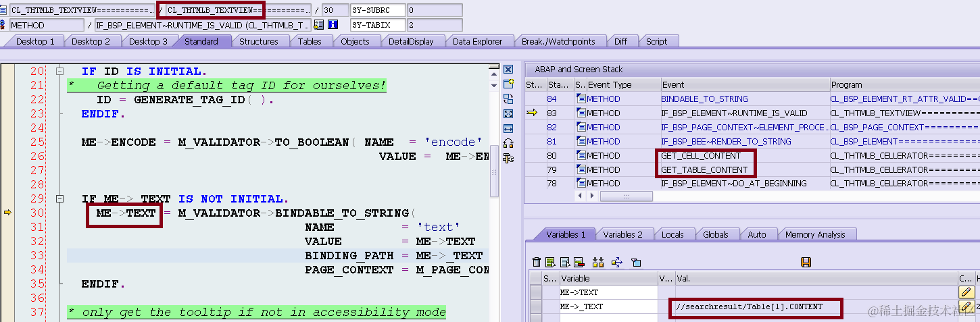
Task: Click the method icon in stack row 84
Action: [x=581, y=99]
